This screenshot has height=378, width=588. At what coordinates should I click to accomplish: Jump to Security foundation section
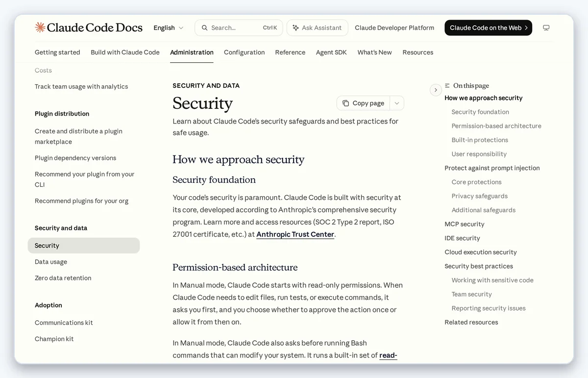[480, 112]
